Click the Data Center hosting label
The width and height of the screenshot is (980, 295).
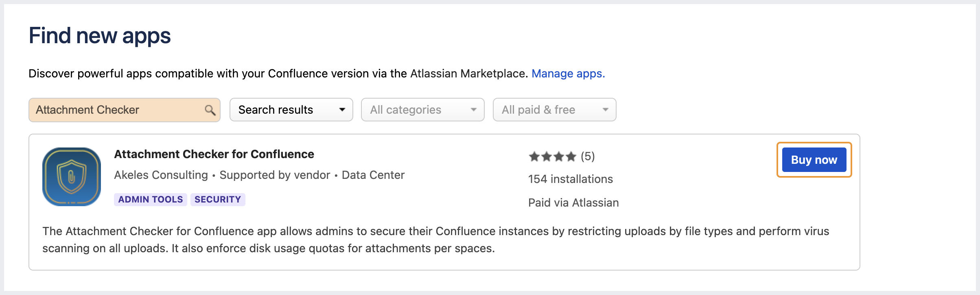click(373, 175)
